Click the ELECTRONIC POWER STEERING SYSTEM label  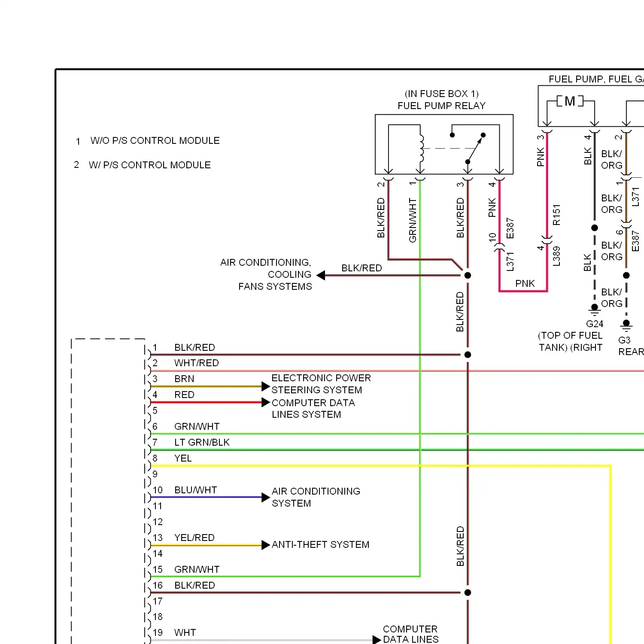click(x=321, y=384)
